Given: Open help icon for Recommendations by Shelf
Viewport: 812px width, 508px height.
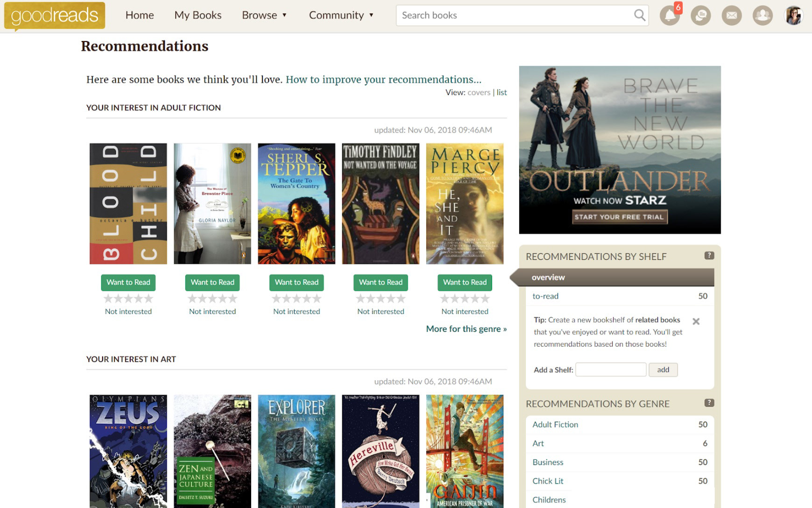Looking at the screenshot, I should pyautogui.click(x=709, y=255).
